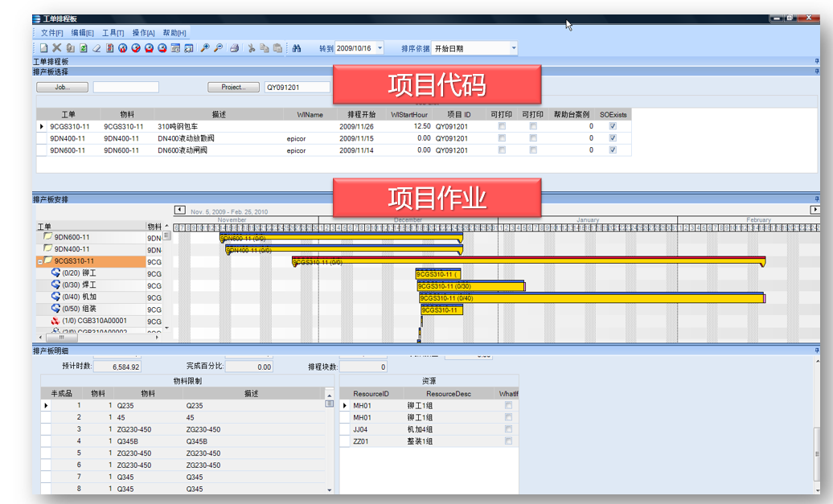
Task: Click the operation icon beside (0/30) 焊工
Action: [x=55, y=285]
